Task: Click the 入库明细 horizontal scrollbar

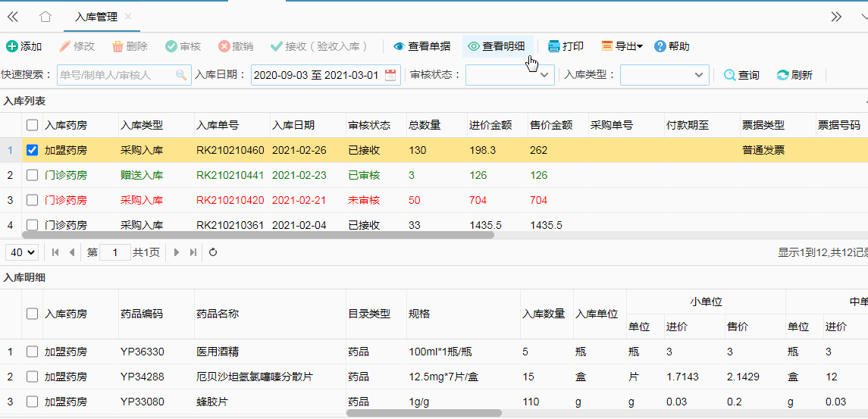Action: 424,413
